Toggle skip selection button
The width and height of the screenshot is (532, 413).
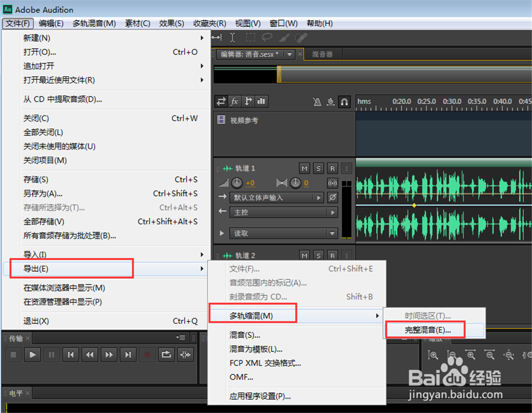185,354
